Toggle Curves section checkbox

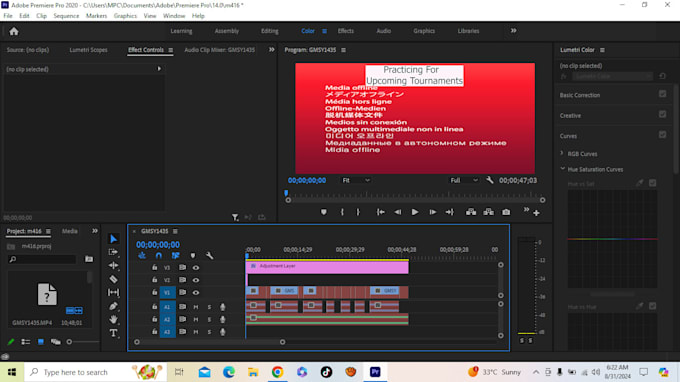(x=662, y=135)
